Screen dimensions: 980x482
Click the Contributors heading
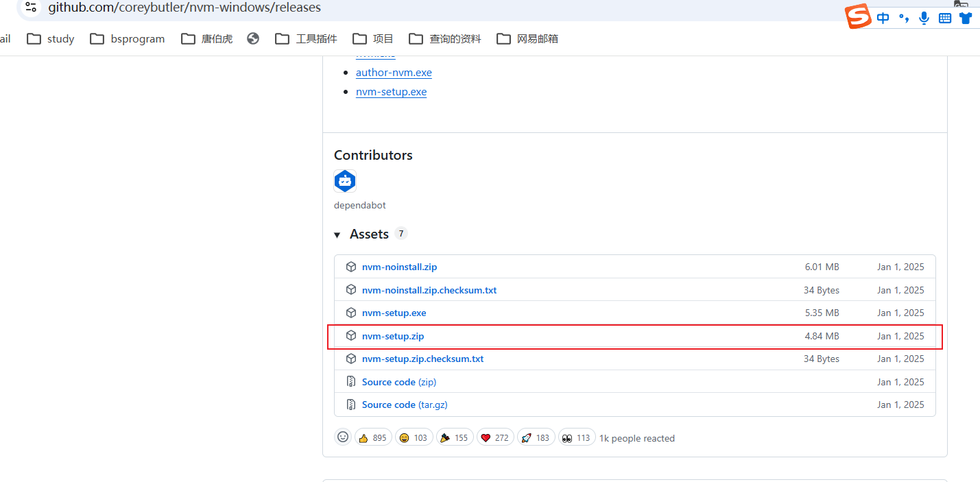tap(373, 155)
